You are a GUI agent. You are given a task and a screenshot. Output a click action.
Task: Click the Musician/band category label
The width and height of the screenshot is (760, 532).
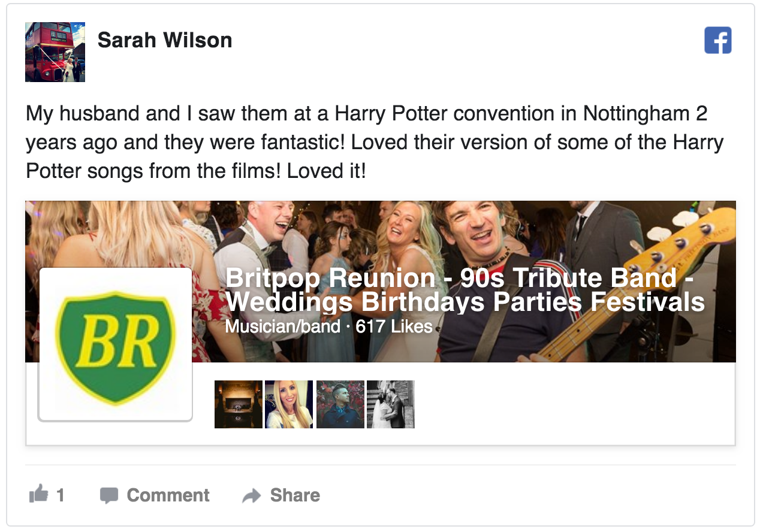pyautogui.click(x=283, y=327)
